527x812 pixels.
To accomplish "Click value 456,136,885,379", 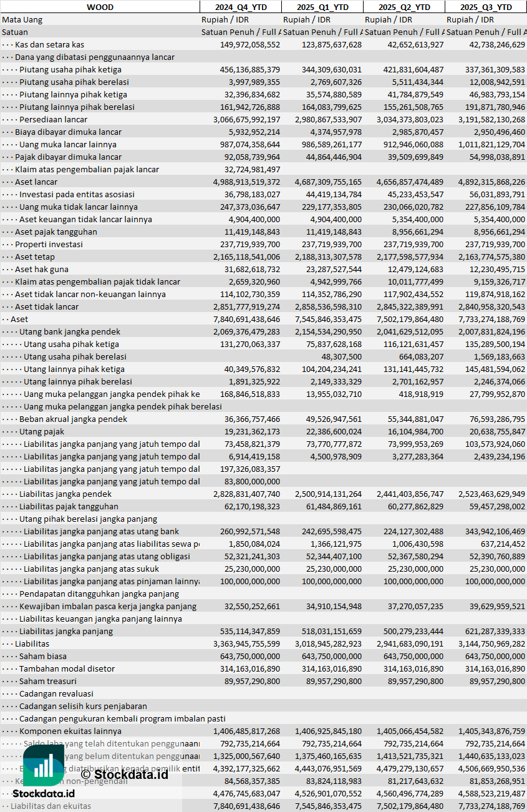I will pyautogui.click(x=250, y=69).
